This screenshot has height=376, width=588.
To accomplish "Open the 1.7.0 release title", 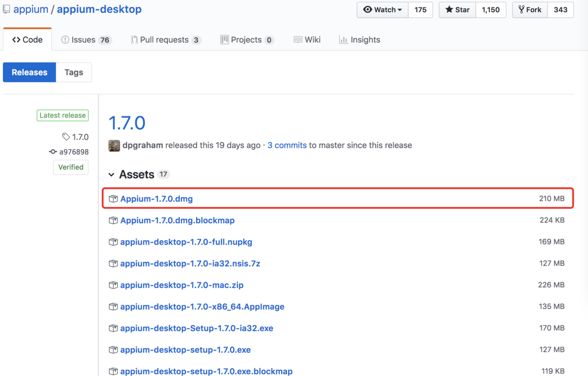I will click(127, 123).
